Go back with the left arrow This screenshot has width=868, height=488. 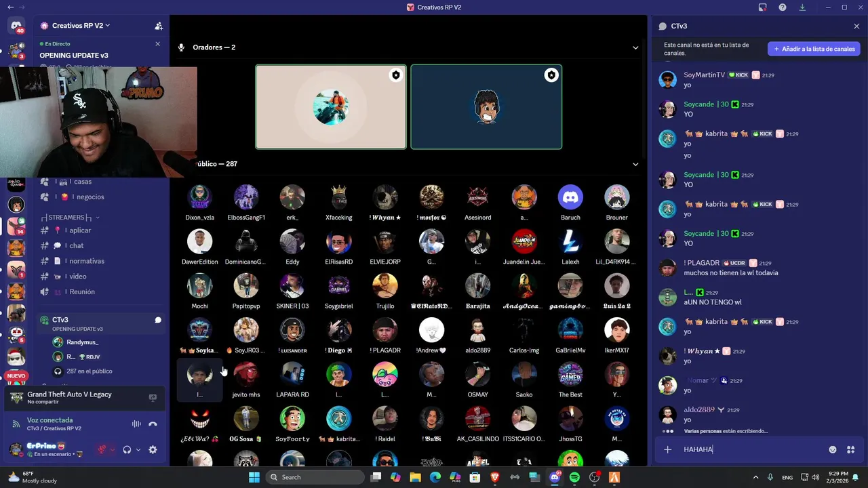tap(11, 7)
